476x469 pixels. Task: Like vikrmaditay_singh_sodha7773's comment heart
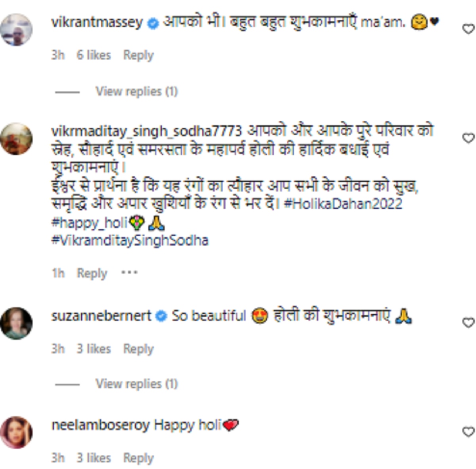(x=468, y=138)
